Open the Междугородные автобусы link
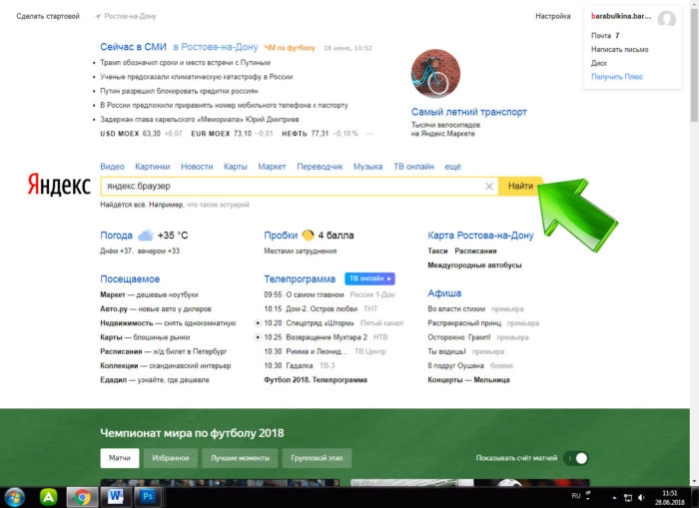Image resolution: width=699 pixels, height=508 pixels. [474, 265]
